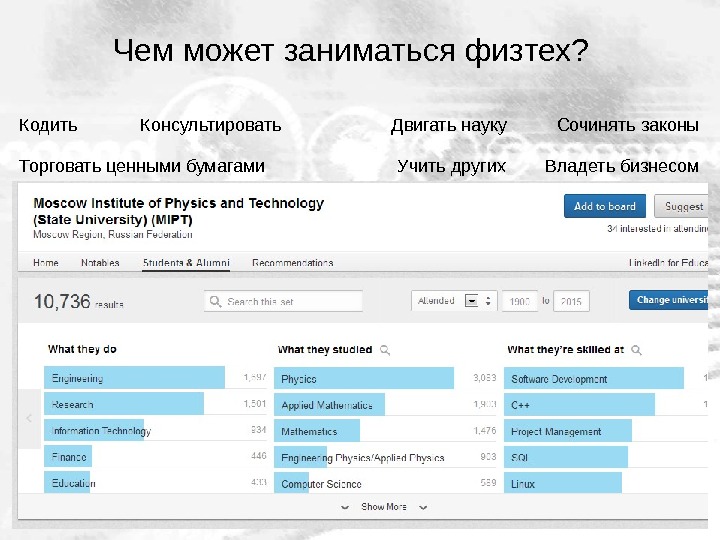
Task: Search within What they're skilled at
Action: (x=636, y=350)
